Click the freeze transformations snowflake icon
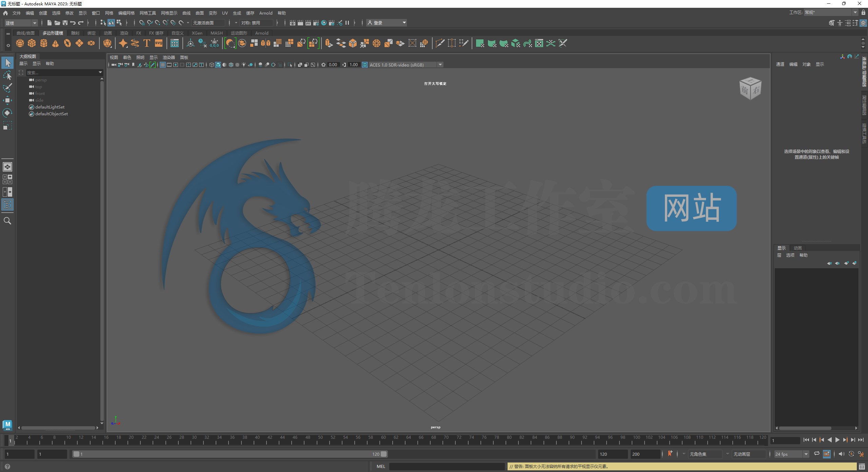This screenshot has width=868, height=472. (214, 43)
